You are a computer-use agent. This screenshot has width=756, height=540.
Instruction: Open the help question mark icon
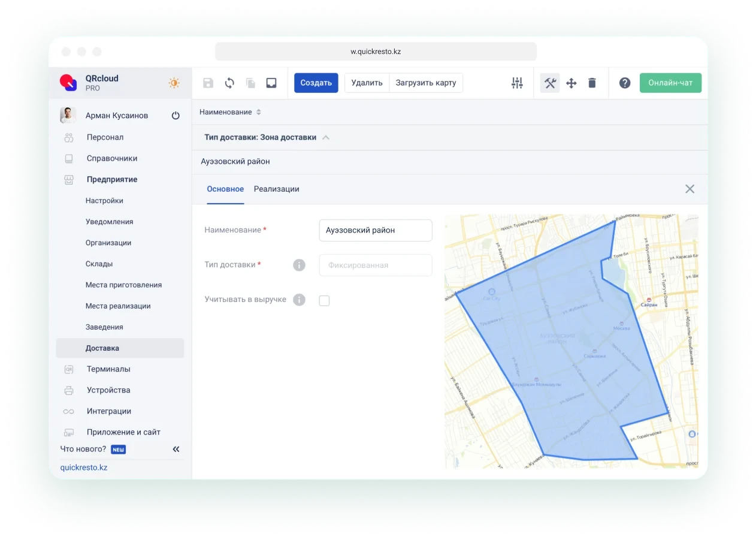[625, 83]
